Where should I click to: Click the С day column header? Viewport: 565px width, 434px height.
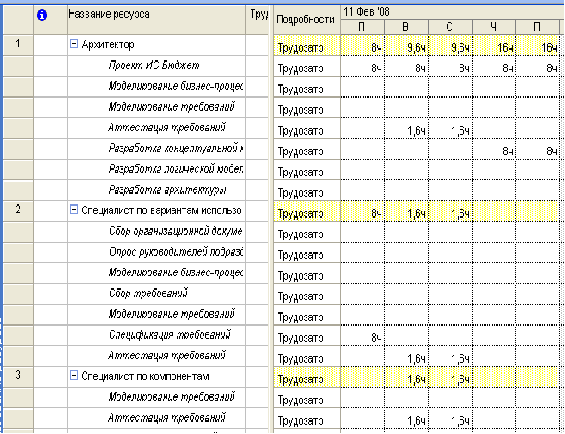point(450,27)
